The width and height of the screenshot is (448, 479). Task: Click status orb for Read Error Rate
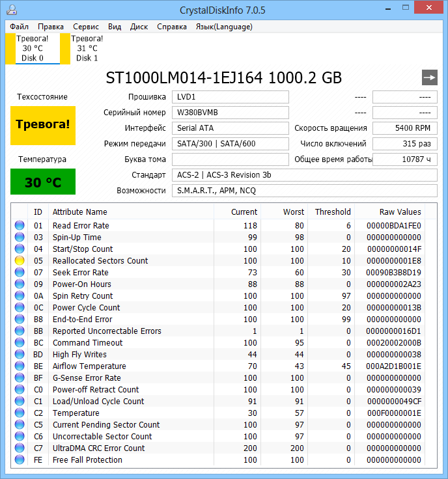[20, 225]
